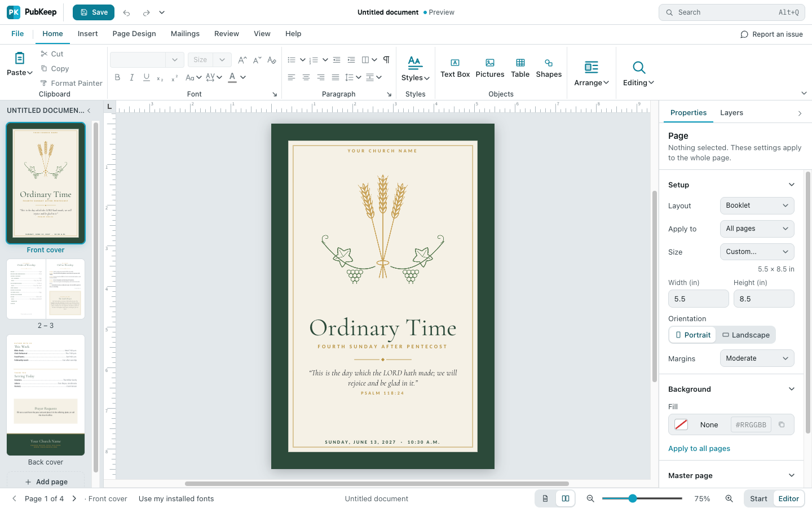Viewport: 812px width, 508px height.
Task: Open the Apply to All pages dropdown
Action: coord(757,229)
